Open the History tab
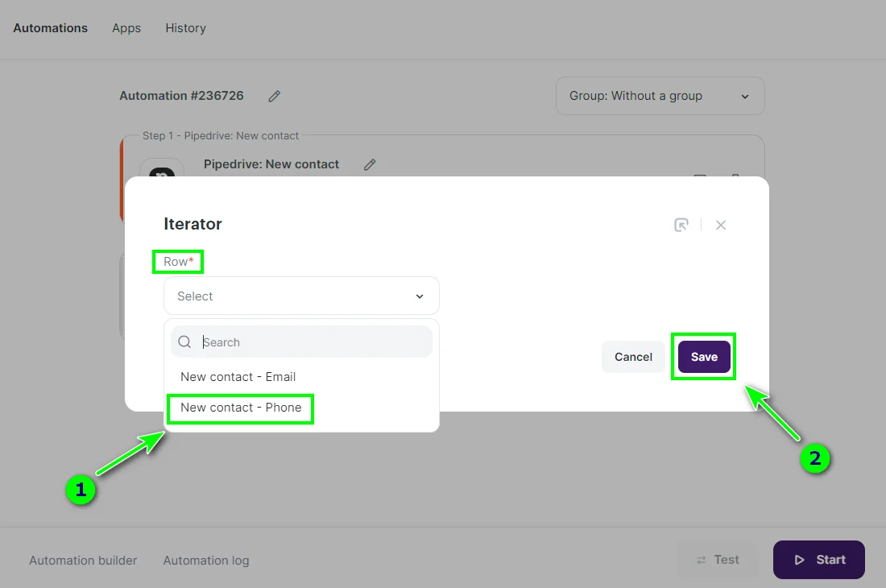Viewport: 886px width, 588px height. [185, 28]
